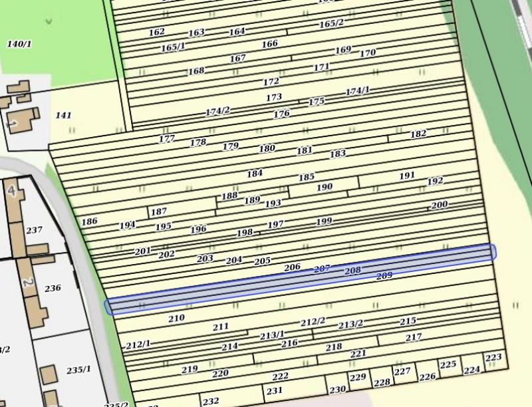Select parcel label 213/2
This screenshot has height=407, width=532.
point(350,325)
